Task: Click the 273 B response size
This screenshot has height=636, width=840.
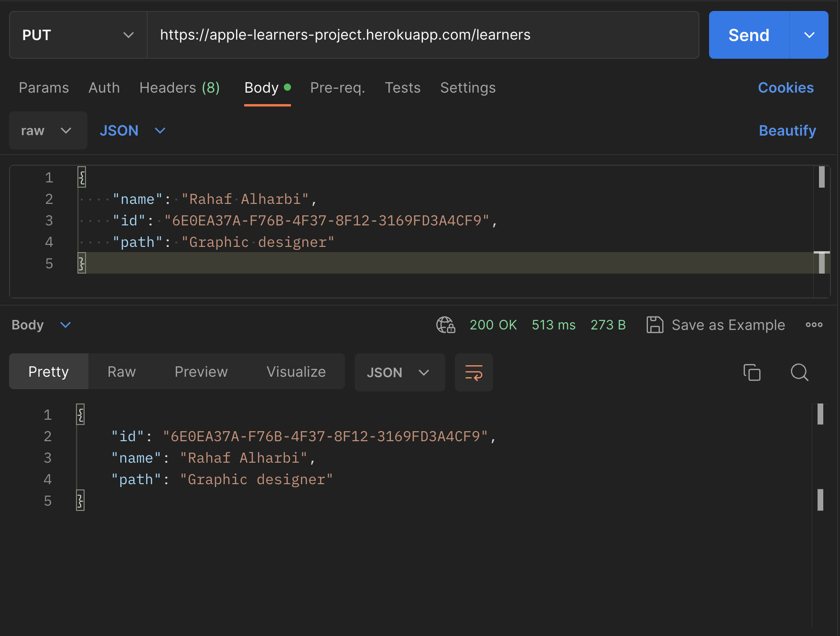Action: pos(608,325)
